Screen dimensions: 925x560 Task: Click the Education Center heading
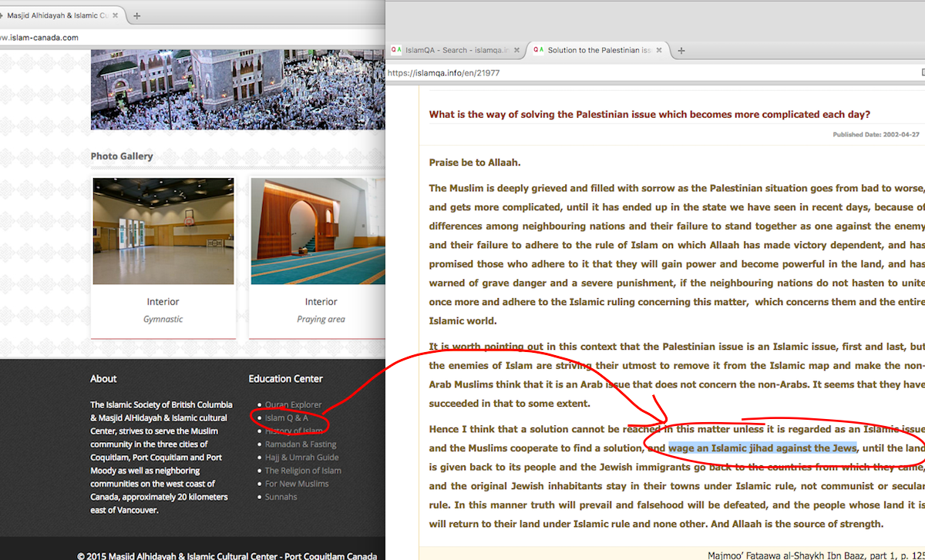(286, 378)
